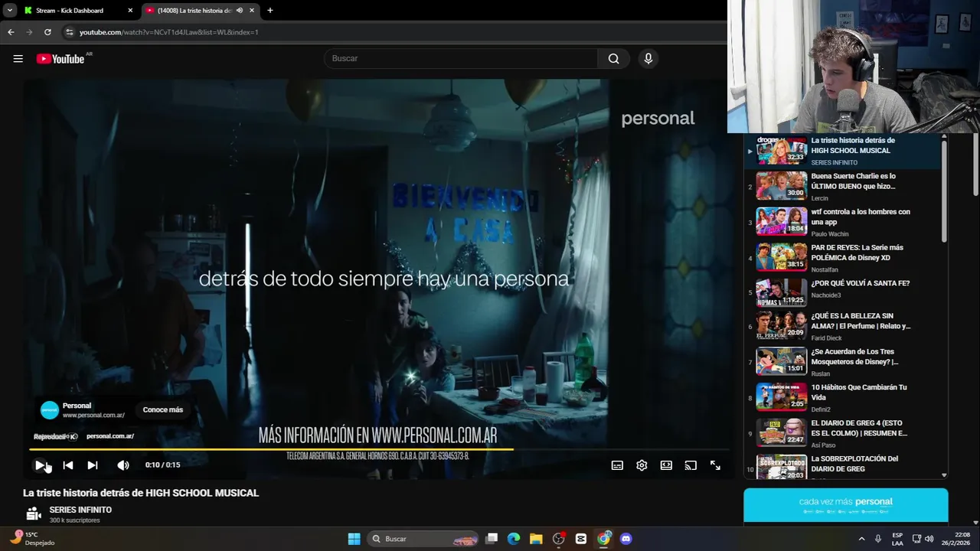Go to the YouTube home logo
The height and width of the screenshot is (551, 980).
60,59
